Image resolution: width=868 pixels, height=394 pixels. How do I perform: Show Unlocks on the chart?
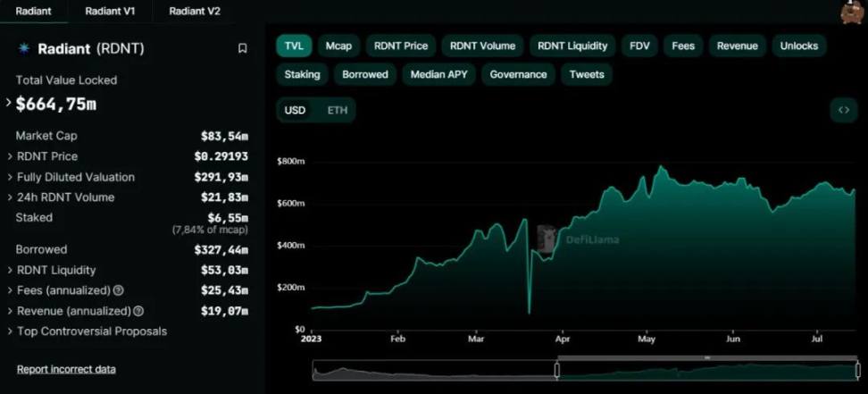coord(799,46)
